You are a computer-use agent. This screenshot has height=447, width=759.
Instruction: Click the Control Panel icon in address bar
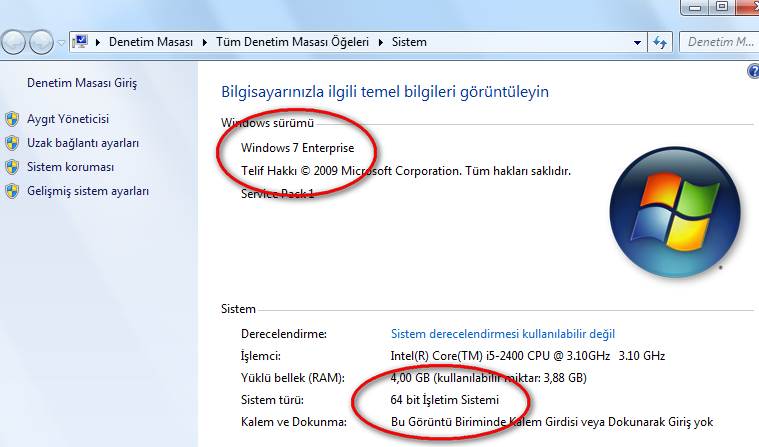pos(82,42)
